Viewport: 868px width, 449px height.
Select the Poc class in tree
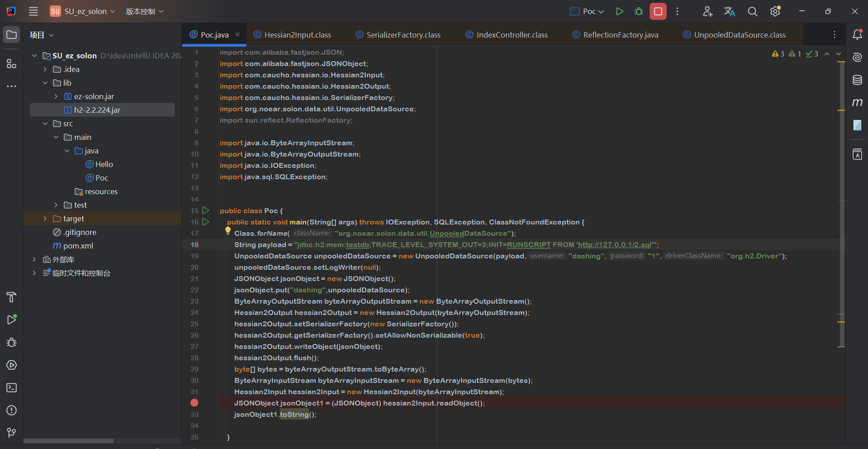coord(97,178)
